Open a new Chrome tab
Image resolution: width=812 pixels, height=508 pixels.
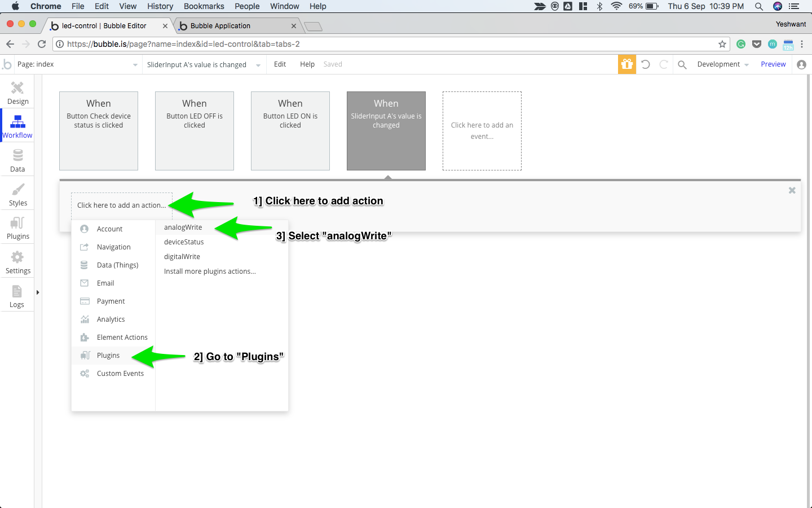[312, 27]
